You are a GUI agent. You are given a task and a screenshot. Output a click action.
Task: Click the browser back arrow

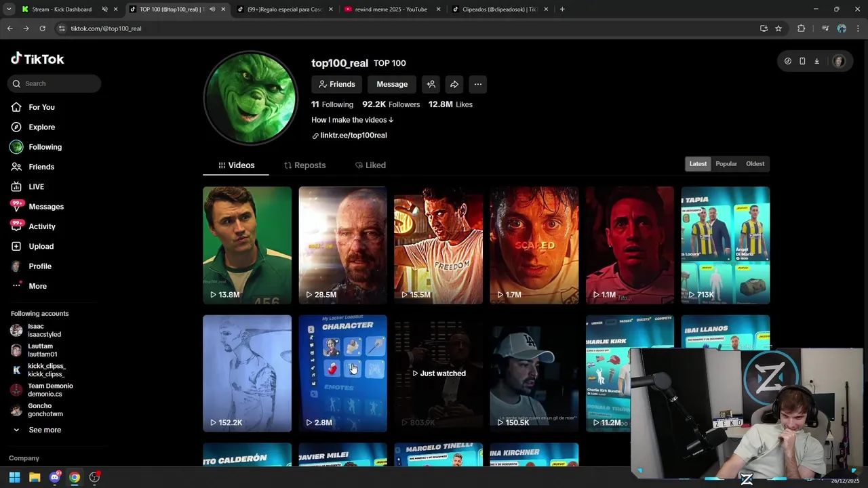9,28
